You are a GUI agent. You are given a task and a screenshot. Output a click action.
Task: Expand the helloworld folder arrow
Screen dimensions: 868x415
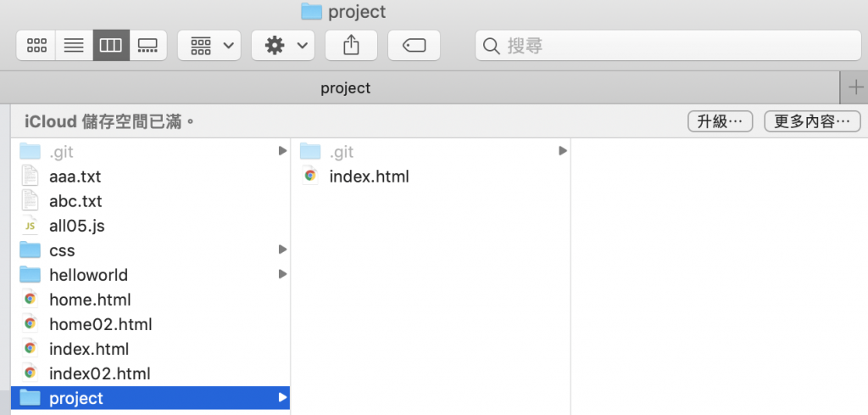coord(282,274)
